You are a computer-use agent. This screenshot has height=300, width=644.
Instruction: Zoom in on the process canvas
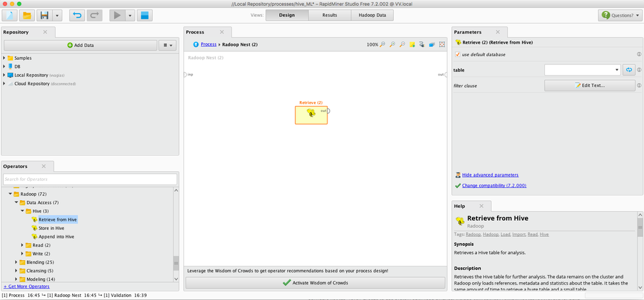pyautogui.click(x=393, y=44)
